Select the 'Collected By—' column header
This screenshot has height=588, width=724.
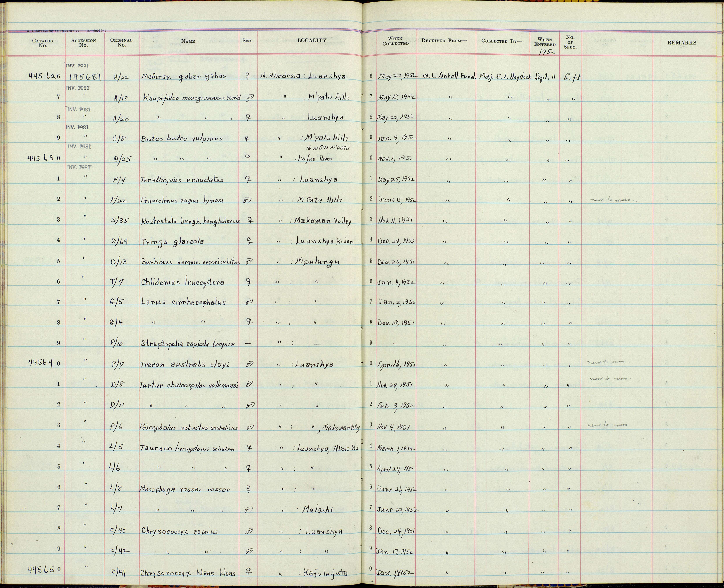[x=502, y=41]
